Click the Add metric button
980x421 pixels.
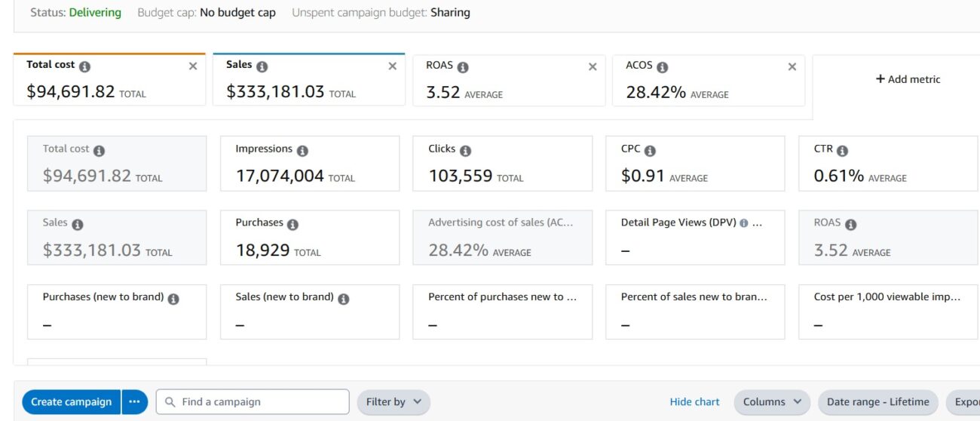tap(908, 79)
